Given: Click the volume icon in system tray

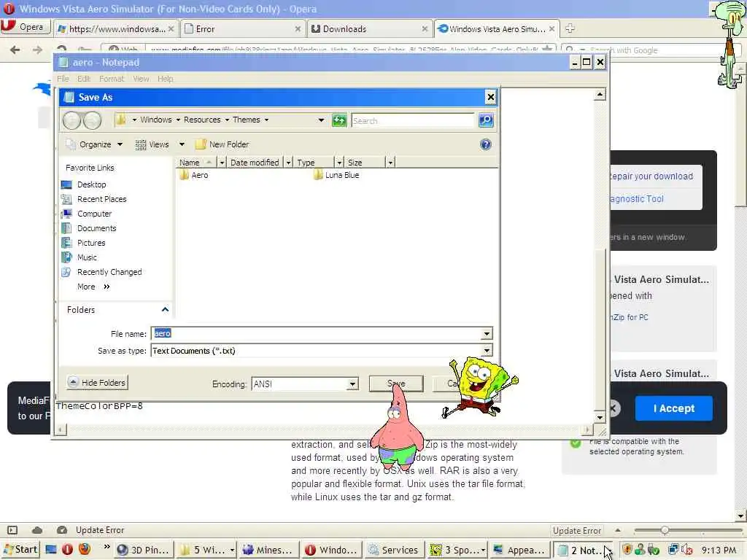Looking at the screenshot, I should [x=687, y=550].
